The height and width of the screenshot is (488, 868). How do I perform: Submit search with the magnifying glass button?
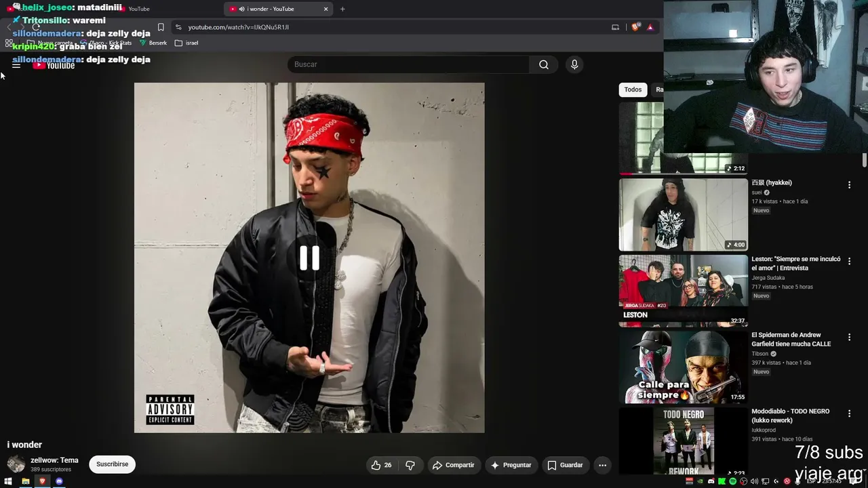pyautogui.click(x=544, y=64)
